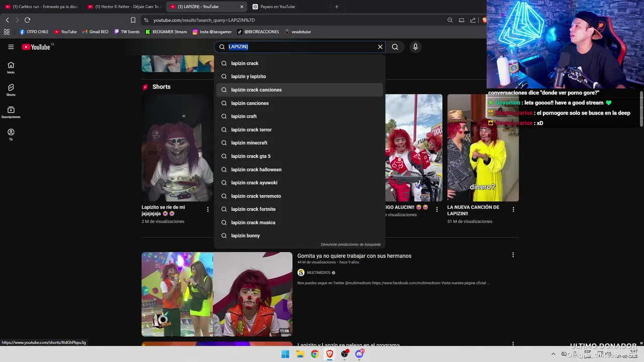
Task: Open the new tab plus button
Action: click(337, 7)
